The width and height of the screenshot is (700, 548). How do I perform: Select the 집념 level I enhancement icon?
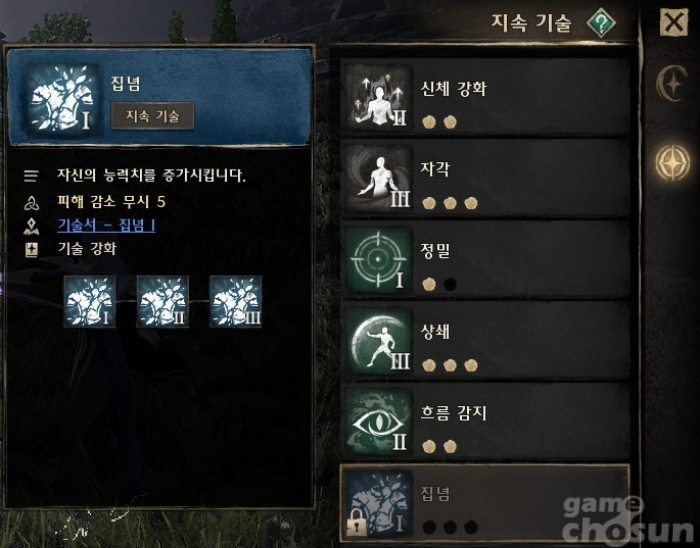(90, 302)
